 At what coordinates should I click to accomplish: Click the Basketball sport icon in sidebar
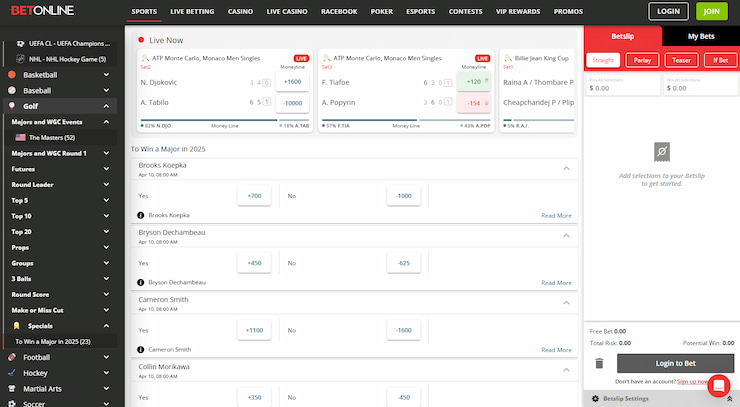12,75
